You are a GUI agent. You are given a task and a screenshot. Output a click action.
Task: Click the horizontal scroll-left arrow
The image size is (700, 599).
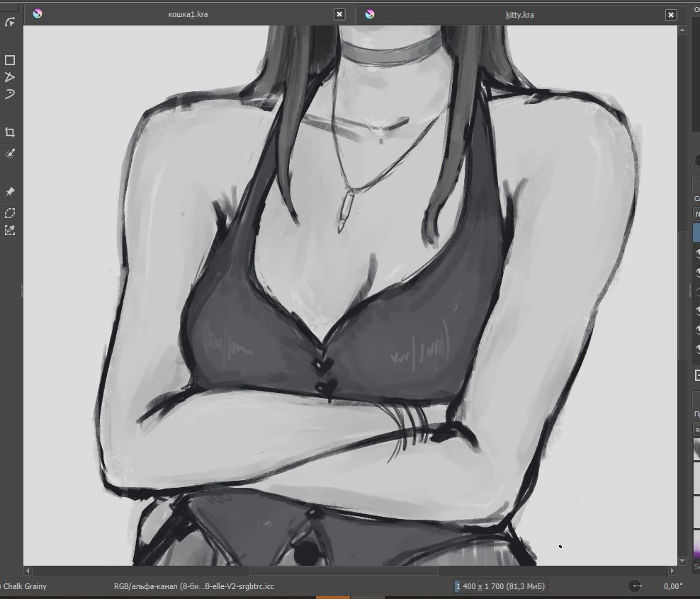tap(28, 571)
